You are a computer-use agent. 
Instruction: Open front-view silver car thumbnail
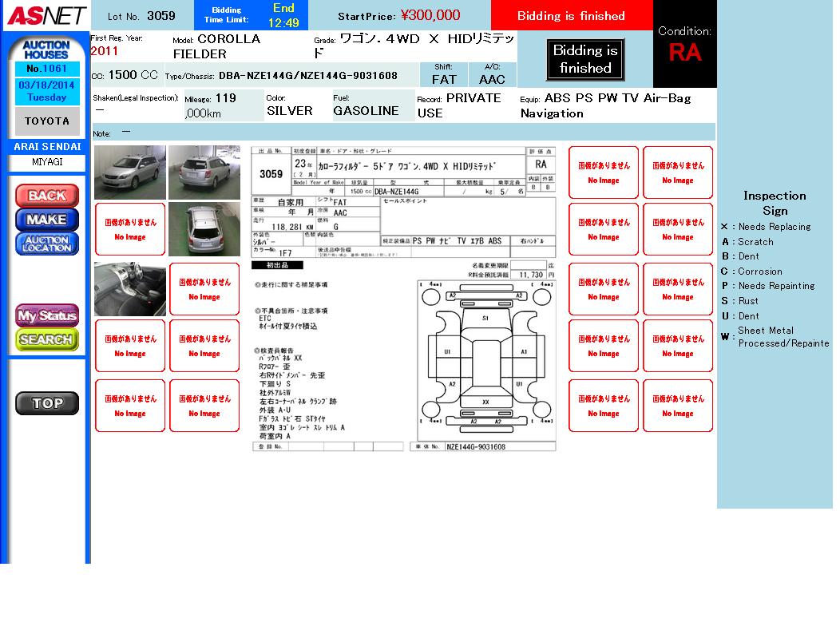pyautogui.click(x=130, y=172)
